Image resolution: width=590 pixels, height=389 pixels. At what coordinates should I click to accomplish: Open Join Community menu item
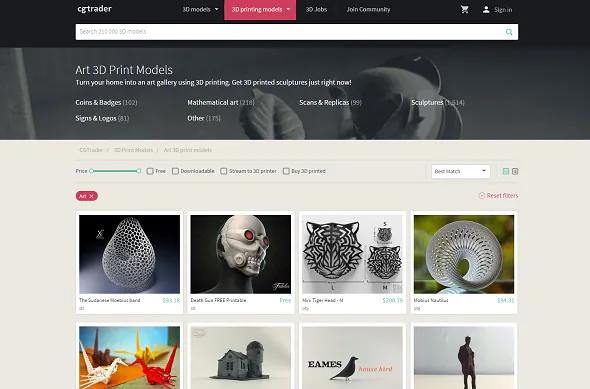(368, 9)
